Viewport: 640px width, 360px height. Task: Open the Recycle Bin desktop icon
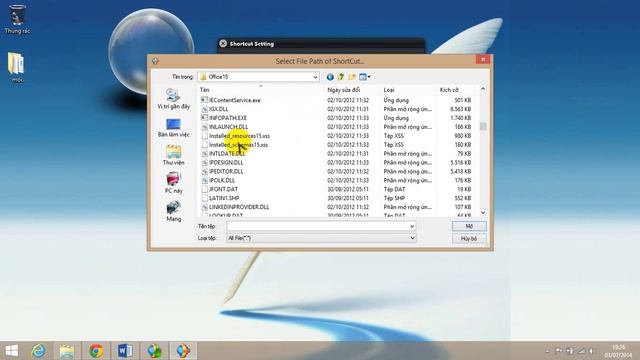click(17, 19)
